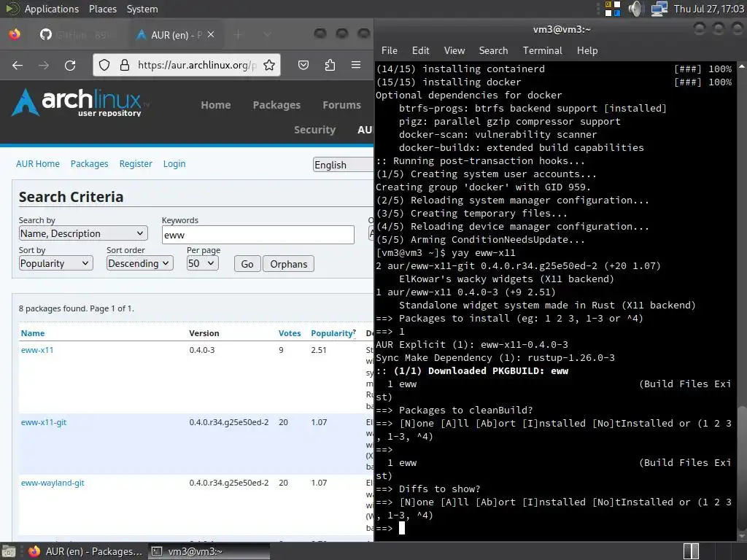Open a new Firefox tab

click(x=239, y=35)
